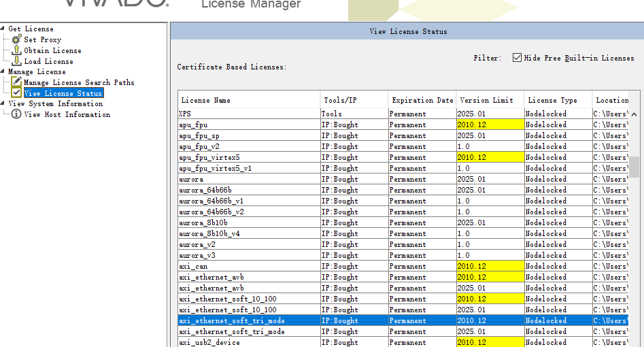Select the aurora_v3 row
644x347 pixels.
point(403,255)
